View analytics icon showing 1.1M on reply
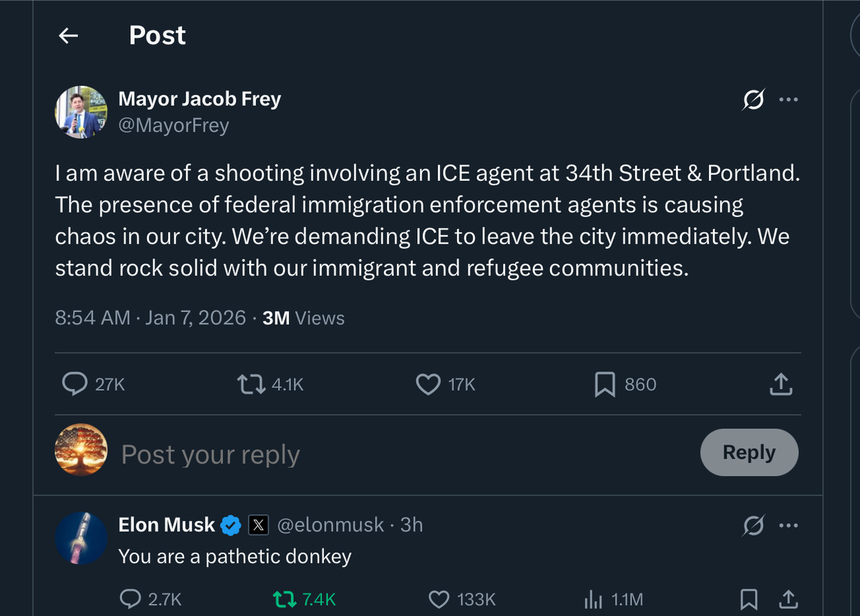Screen dimensions: 860x616 coord(593,599)
